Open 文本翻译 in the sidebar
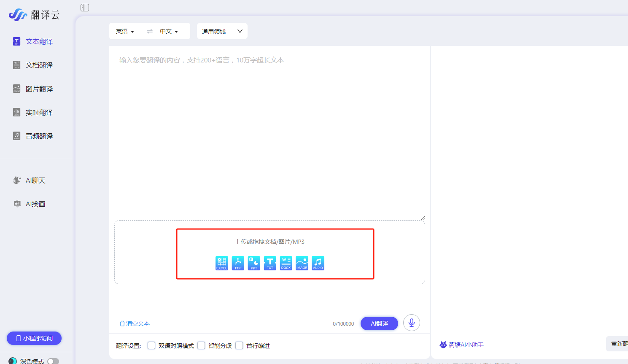The image size is (628, 364). [33, 41]
